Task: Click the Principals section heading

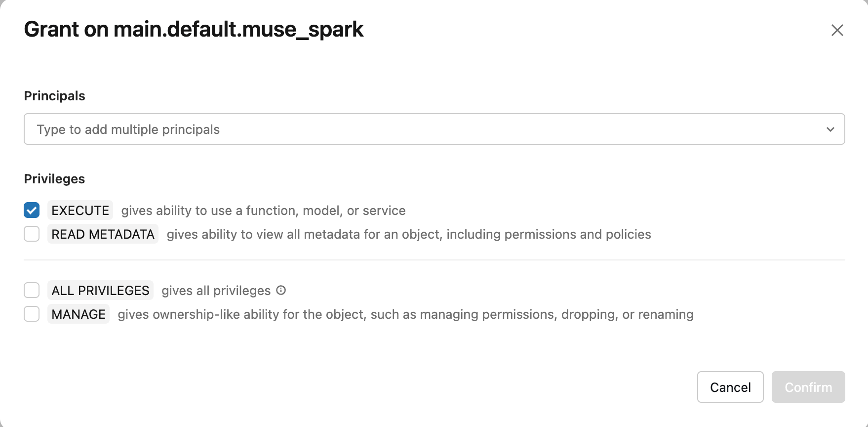Action: pos(55,96)
